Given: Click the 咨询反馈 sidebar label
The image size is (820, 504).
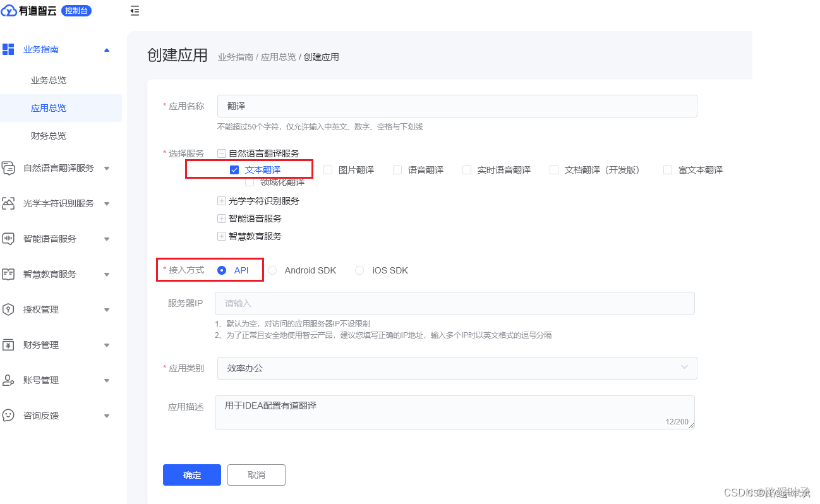Looking at the screenshot, I should tap(41, 416).
